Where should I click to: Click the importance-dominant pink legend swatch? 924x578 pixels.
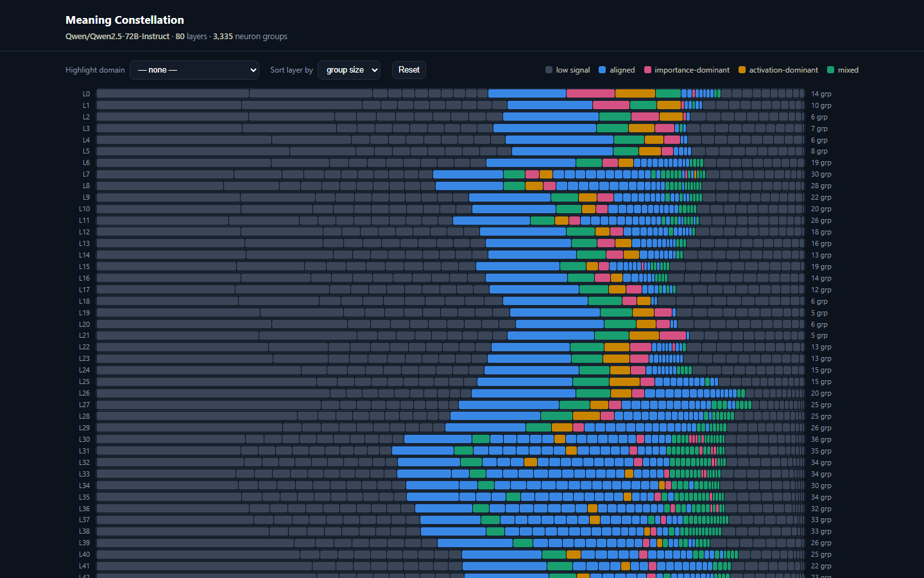pos(647,70)
